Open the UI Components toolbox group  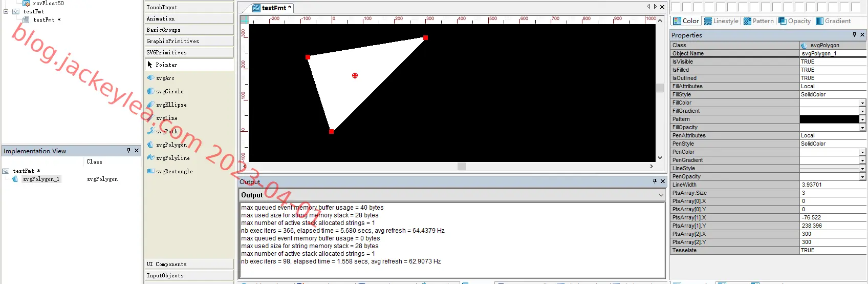[189, 264]
